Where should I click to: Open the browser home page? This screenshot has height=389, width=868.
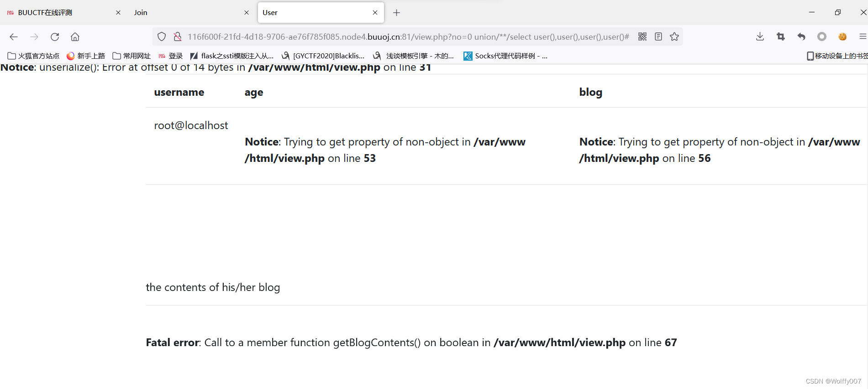(x=75, y=37)
